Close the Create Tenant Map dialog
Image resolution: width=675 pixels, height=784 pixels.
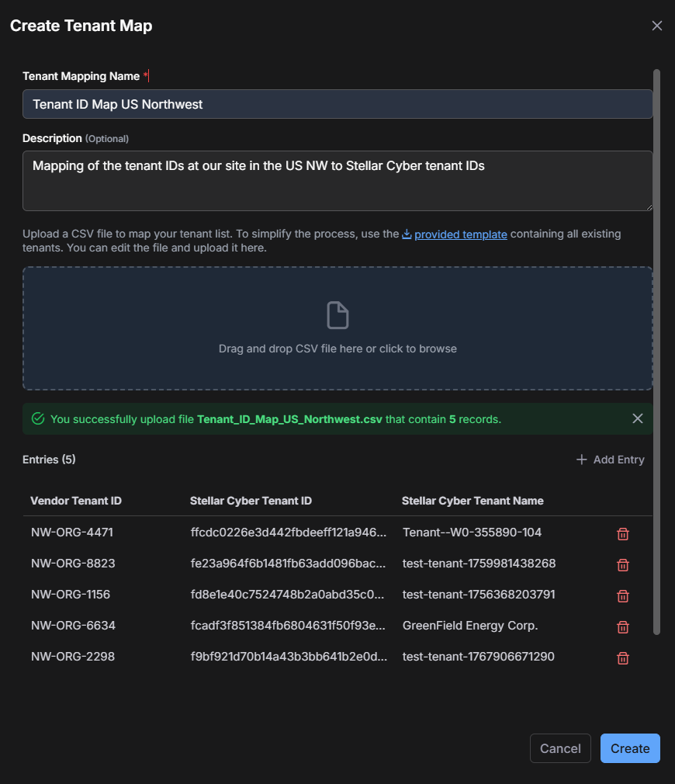click(x=656, y=26)
